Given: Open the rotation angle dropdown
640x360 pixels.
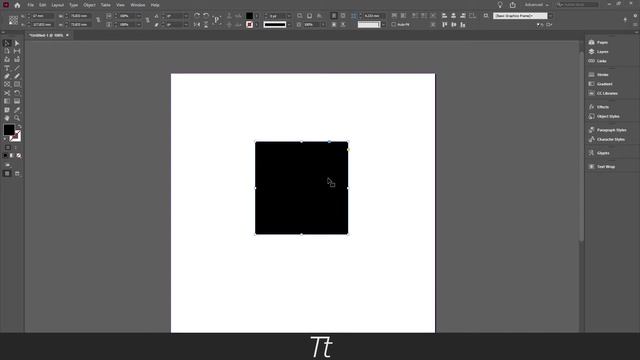Looking at the screenshot, I should pos(186,16).
